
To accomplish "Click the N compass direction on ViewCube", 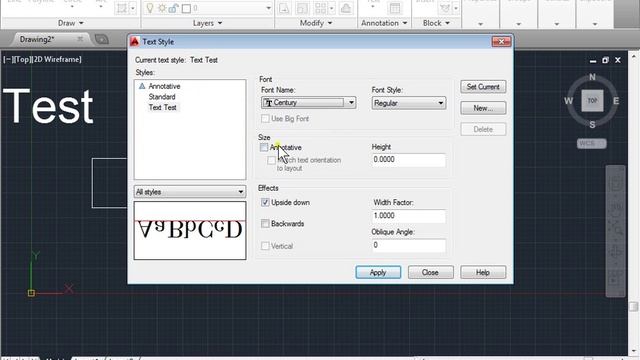I will [x=592, y=77].
